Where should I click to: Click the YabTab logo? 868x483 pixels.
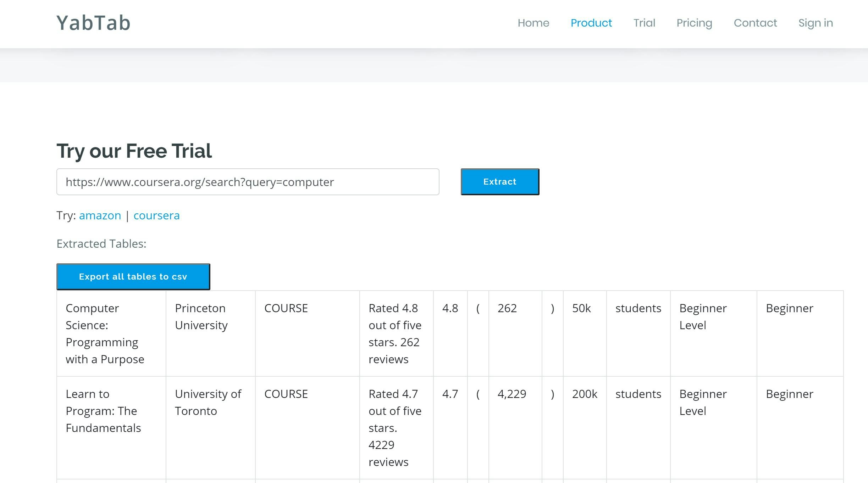point(93,23)
